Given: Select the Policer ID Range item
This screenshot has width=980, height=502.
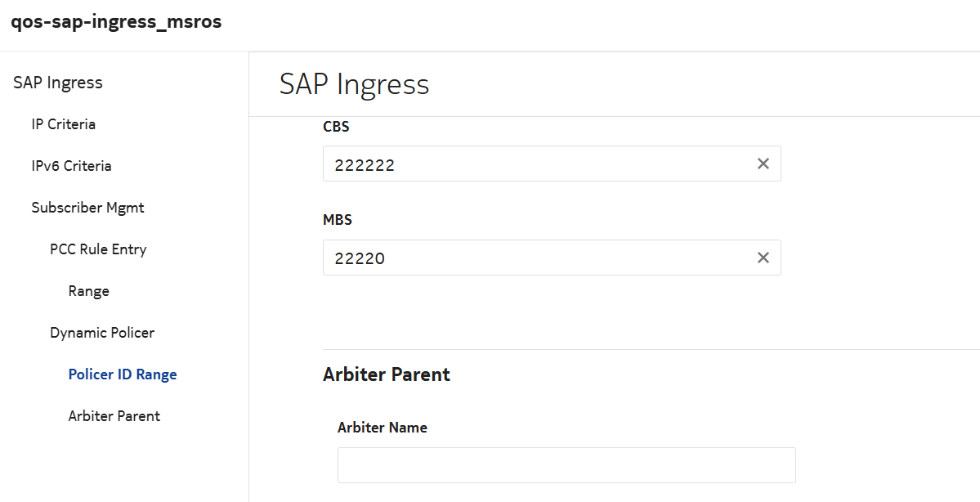Looking at the screenshot, I should point(123,374).
